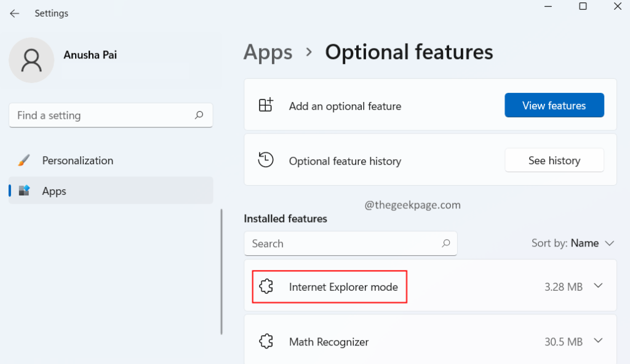The width and height of the screenshot is (630, 364).
Task: Expand the Math Recognizer entry chevron
Action: (x=598, y=341)
